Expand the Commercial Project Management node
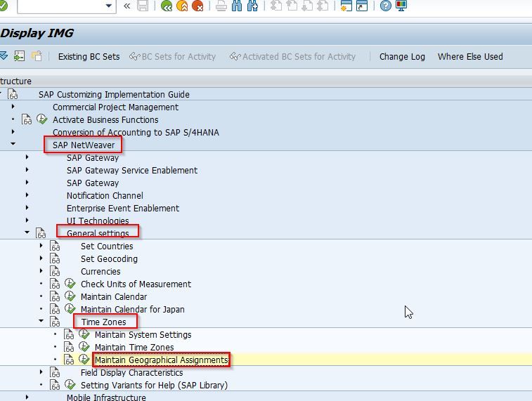 [13, 107]
